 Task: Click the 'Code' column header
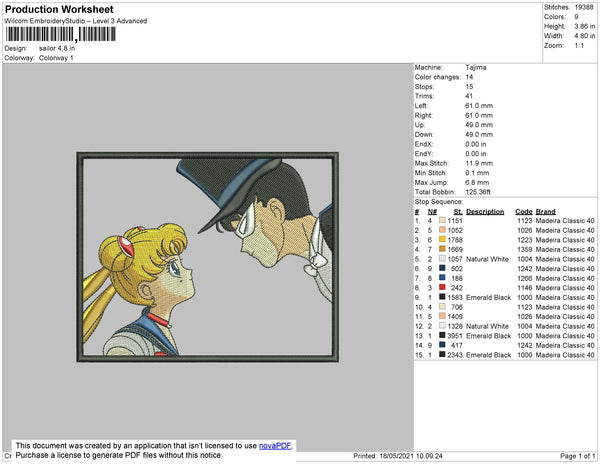(523, 212)
